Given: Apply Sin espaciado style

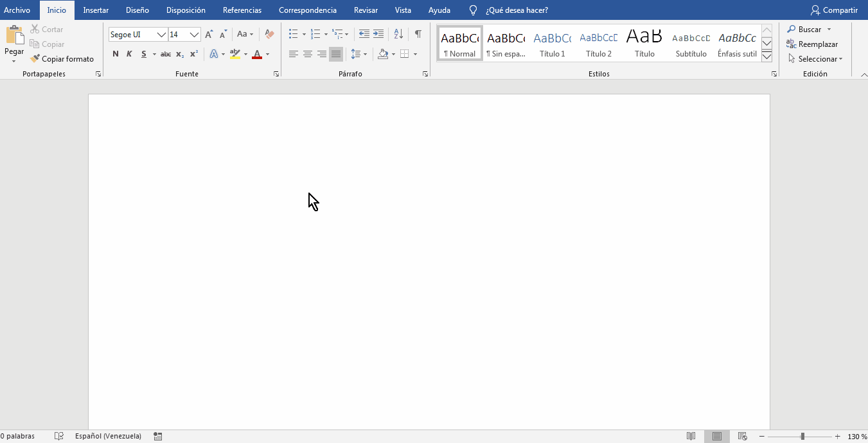Looking at the screenshot, I should point(506,44).
